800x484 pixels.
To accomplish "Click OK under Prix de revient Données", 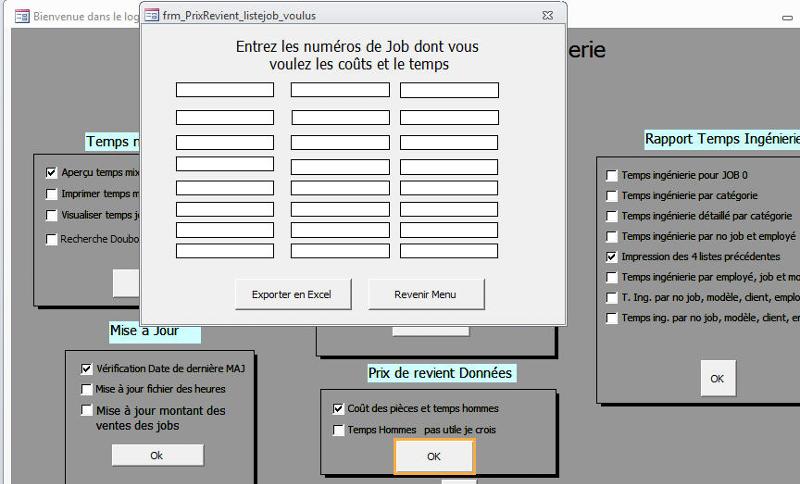I will [x=434, y=456].
